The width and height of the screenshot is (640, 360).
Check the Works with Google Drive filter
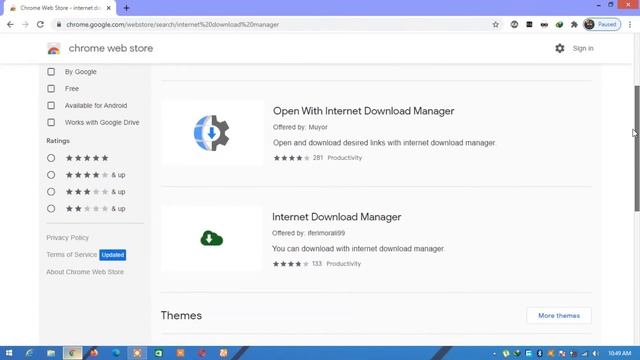pyautogui.click(x=51, y=122)
